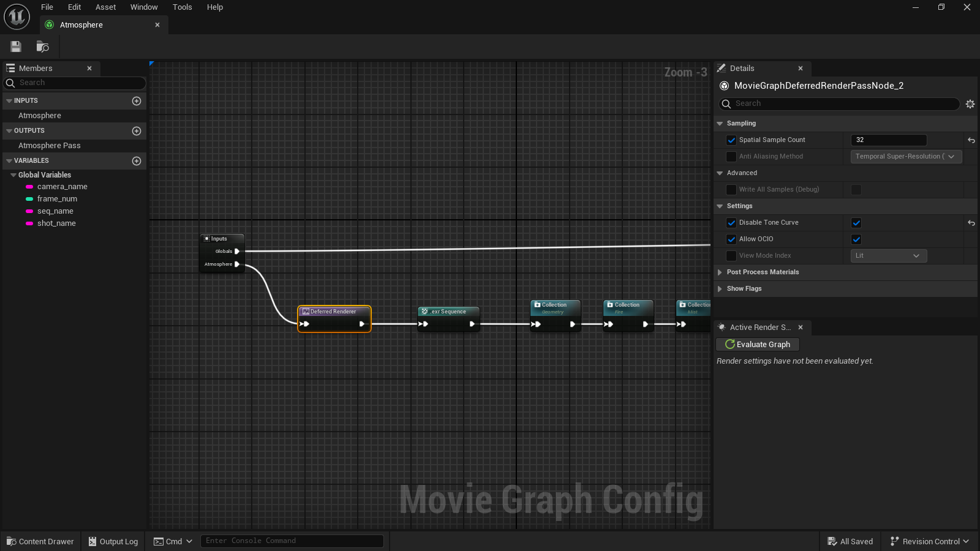Enable Anti Aliasing Method override checkbox
Image resolution: width=980 pixels, height=551 pixels.
coord(731,157)
